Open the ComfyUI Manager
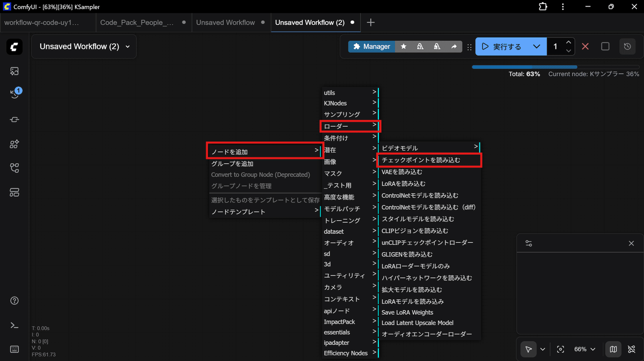 click(x=371, y=46)
